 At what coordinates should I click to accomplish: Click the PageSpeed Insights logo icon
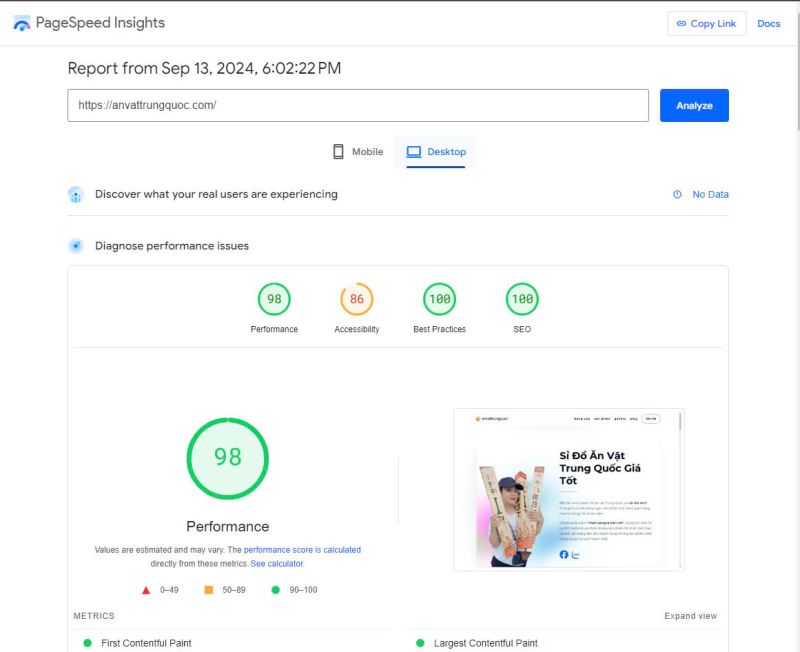click(x=22, y=23)
